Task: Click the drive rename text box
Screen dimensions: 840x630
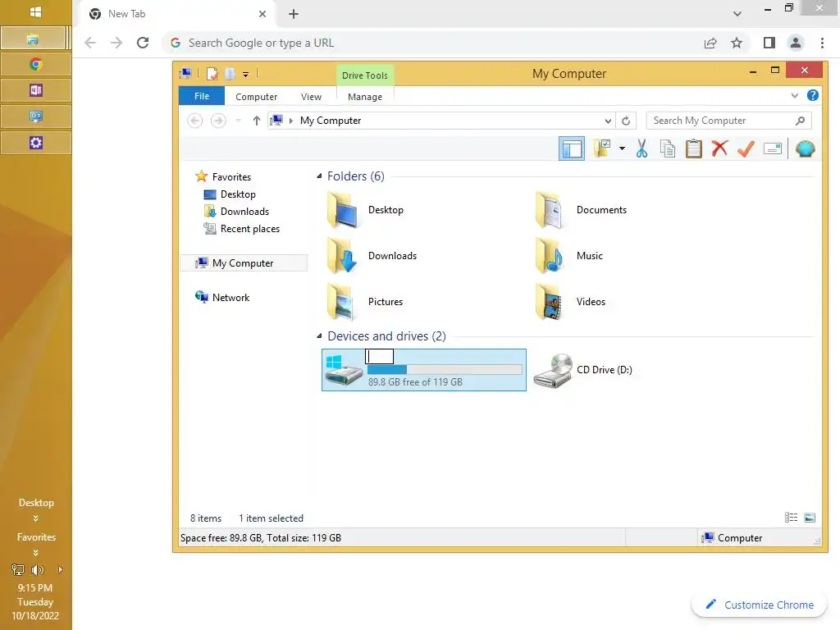Action: click(x=379, y=356)
